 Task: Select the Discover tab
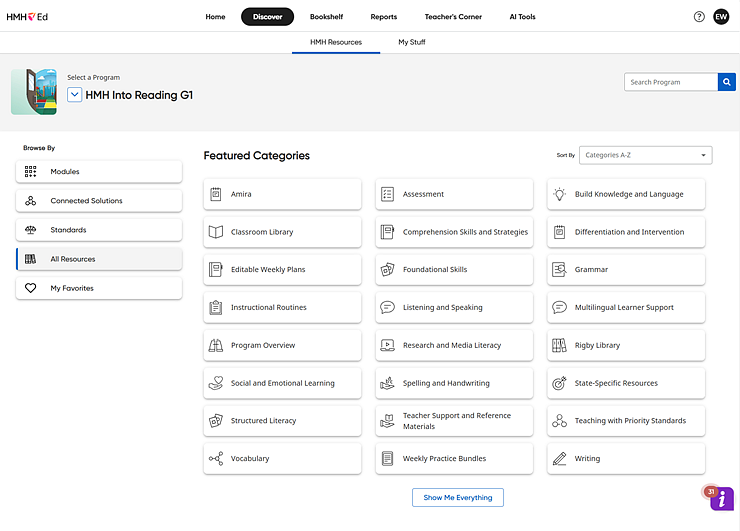point(267,17)
